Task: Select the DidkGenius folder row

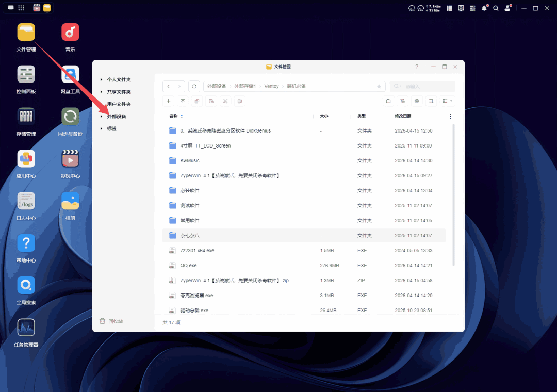Action: click(x=304, y=131)
